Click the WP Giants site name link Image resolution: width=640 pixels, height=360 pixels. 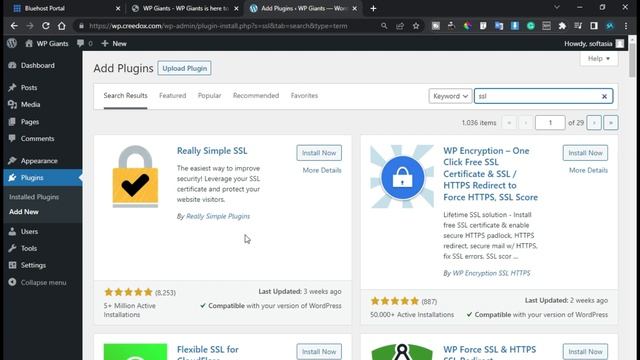tap(47, 43)
